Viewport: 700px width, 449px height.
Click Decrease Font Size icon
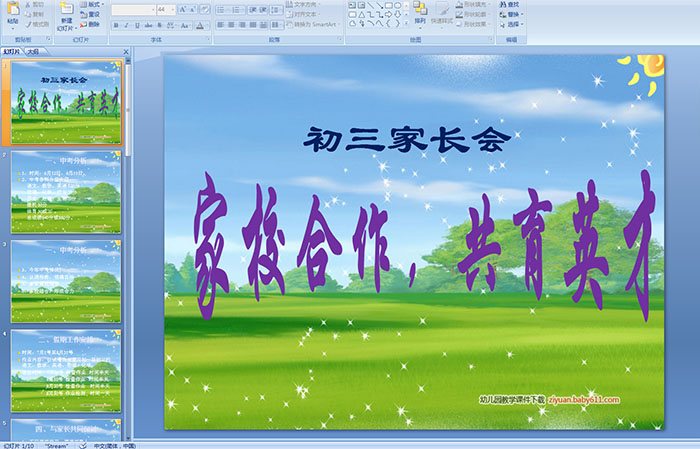click(x=193, y=9)
